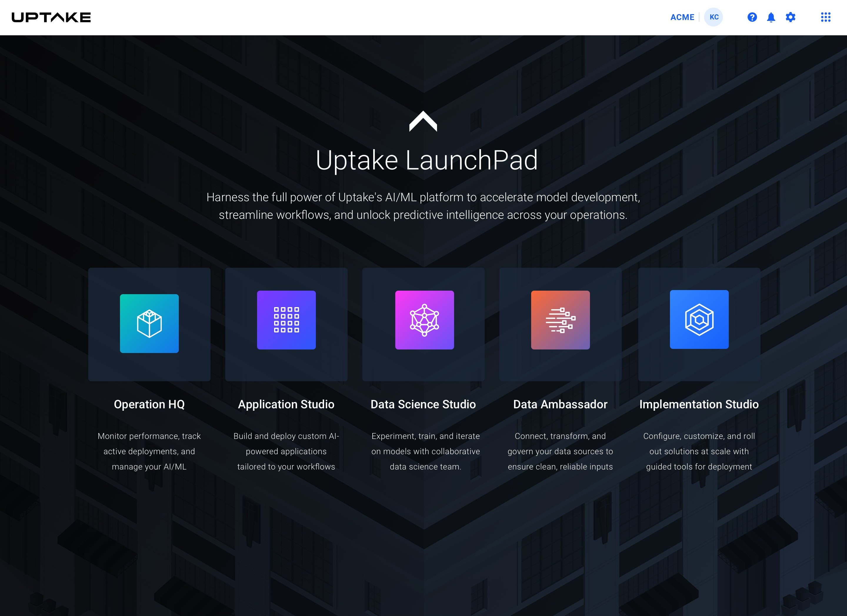Click the white chevron above LaunchPad title

tap(423, 121)
